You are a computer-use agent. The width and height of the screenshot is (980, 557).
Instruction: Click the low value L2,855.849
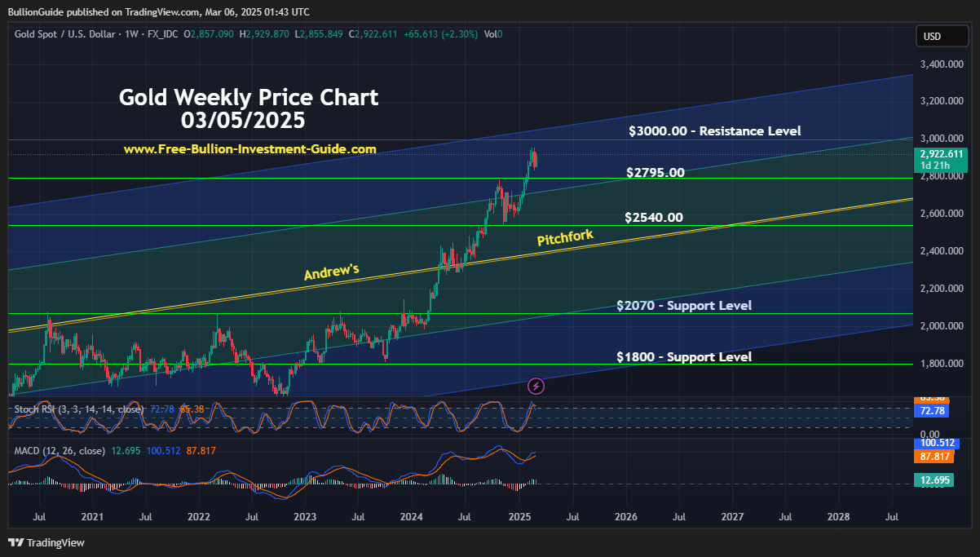[x=320, y=34]
